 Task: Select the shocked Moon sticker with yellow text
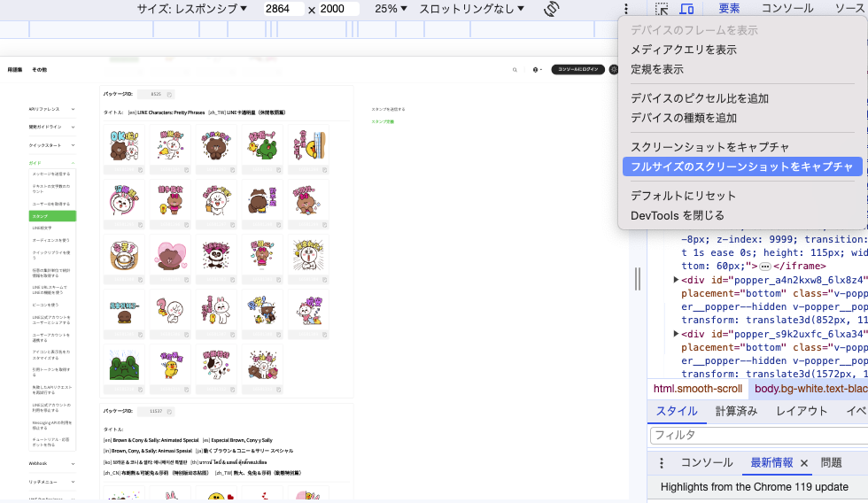[308, 254]
